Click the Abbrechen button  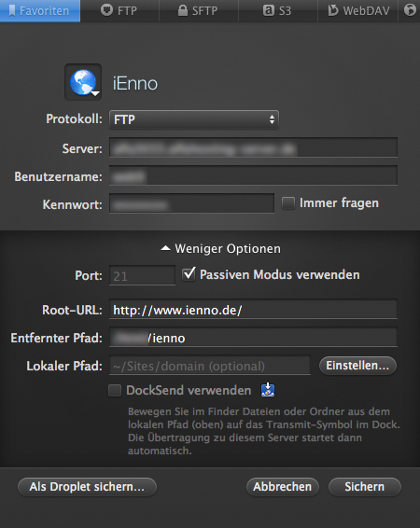click(282, 487)
